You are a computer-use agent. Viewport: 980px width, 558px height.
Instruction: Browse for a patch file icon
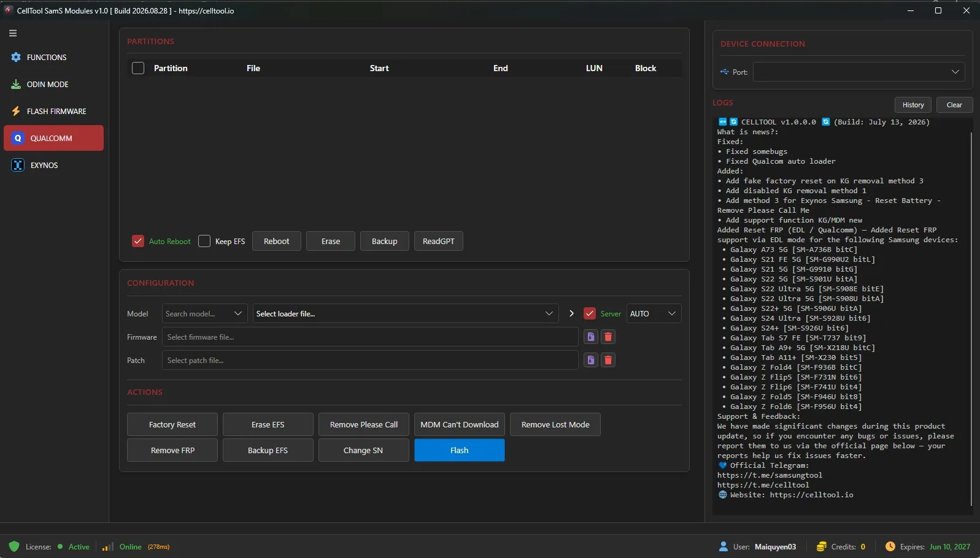click(x=590, y=360)
